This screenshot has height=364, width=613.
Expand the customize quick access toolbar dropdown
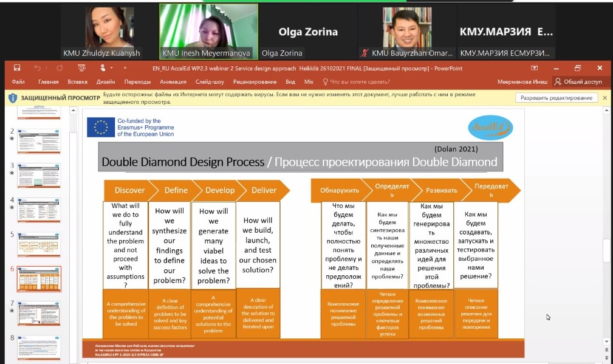125,68
